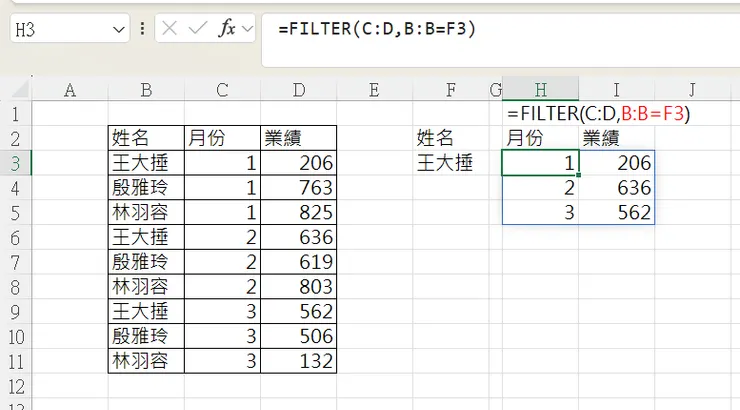The width and height of the screenshot is (740, 410).
Task: Click the 業績 header cell in column D
Action: tap(298, 137)
